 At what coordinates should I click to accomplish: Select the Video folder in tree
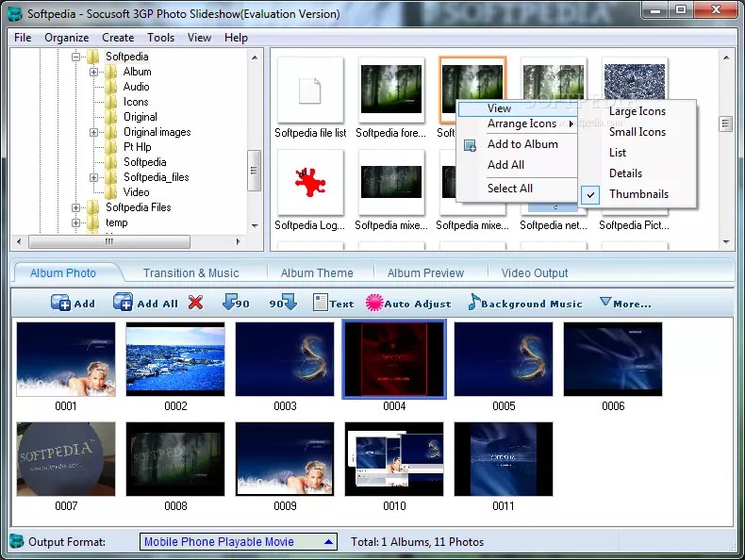[136, 192]
